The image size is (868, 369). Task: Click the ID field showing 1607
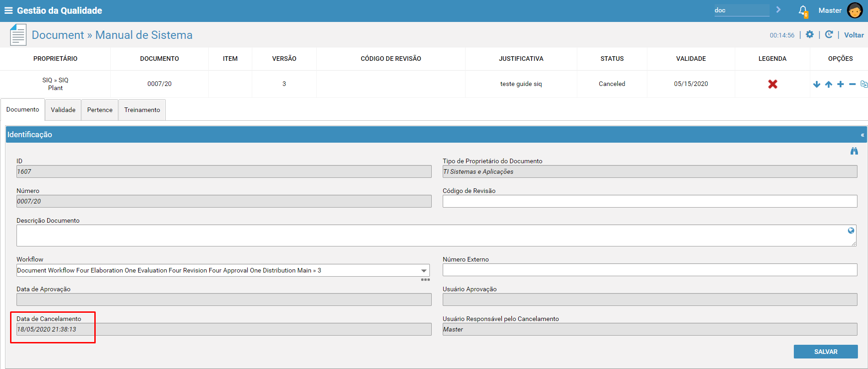(x=224, y=171)
